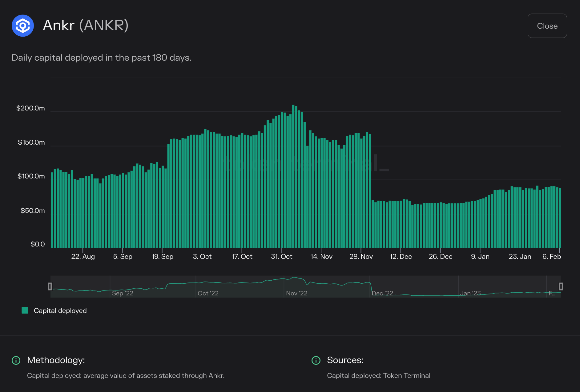The height and width of the screenshot is (392, 580).
Task: Click Jan '23 in the range navigator
Action: click(x=470, y=293)
